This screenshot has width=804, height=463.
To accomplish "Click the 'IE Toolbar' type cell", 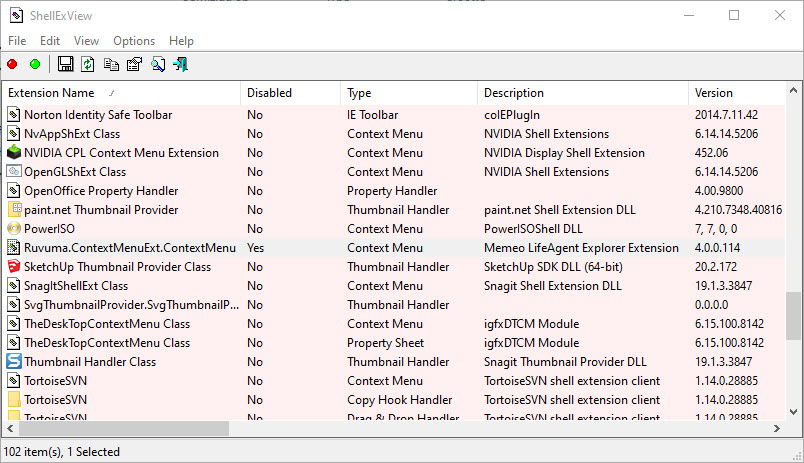I will (x=372, y=115).
